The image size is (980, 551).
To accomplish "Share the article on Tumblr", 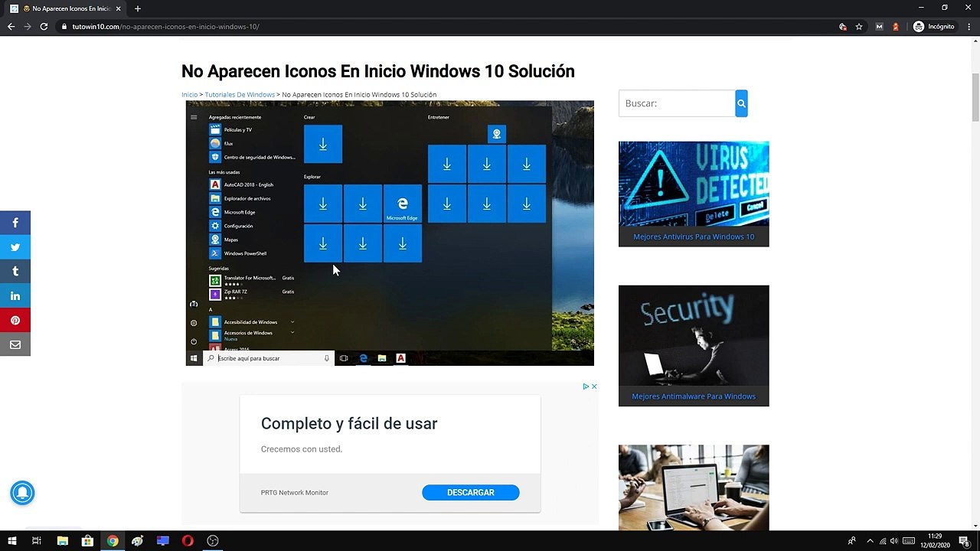I will [x=15, y=272].
